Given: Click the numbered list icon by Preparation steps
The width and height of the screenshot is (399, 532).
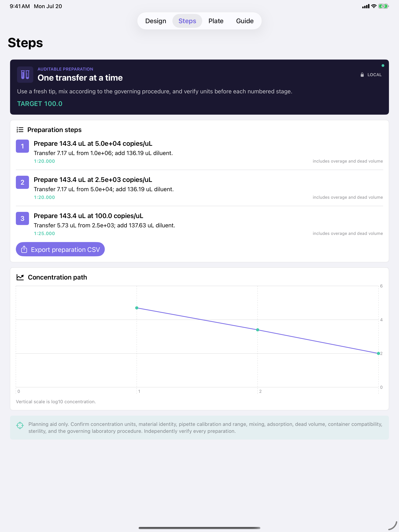Looking at the screenshot, I should [x=20, y=130].
